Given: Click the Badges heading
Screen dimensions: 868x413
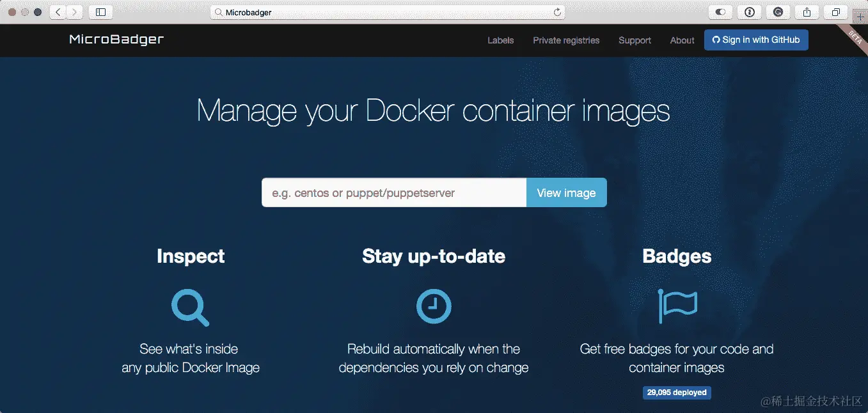Looking at the screenshot, I should tap(677, 256).
